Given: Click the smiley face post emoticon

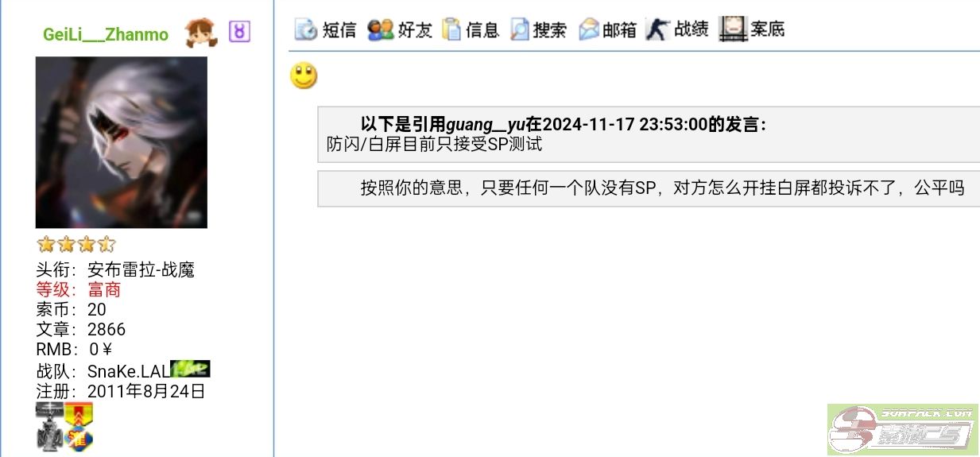Looking at the screenshot, I should (x=304, y=76).
